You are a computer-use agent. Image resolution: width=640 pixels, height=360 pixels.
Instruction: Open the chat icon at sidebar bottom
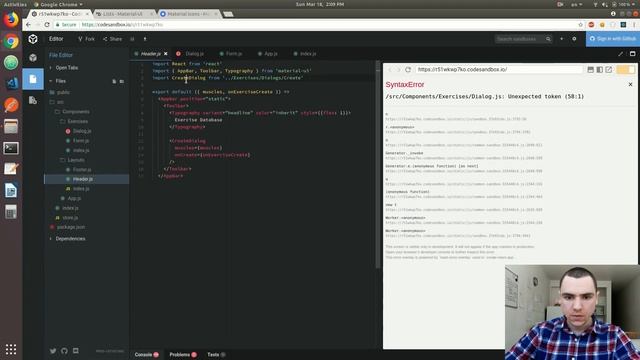click(76, 351)
